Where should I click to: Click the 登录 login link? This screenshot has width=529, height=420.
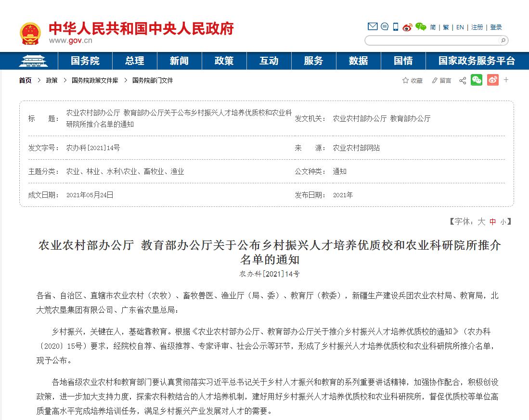[496, 27]
